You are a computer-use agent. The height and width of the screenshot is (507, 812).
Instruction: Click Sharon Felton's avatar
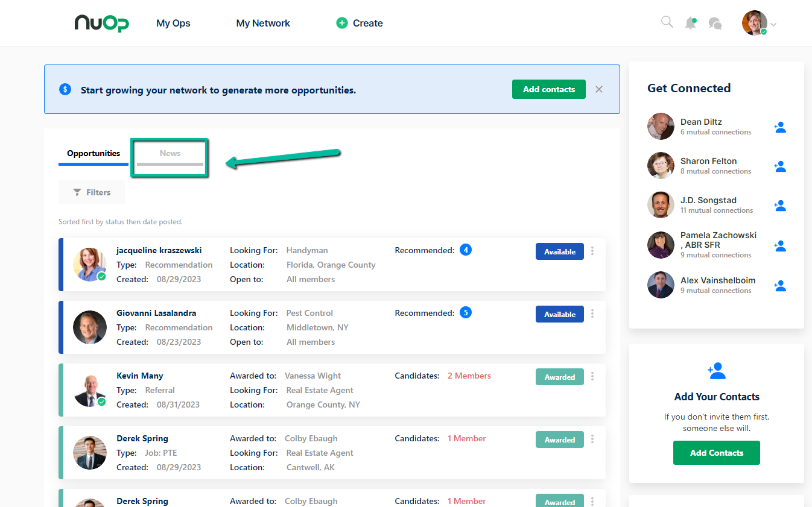tap(661, 166)
